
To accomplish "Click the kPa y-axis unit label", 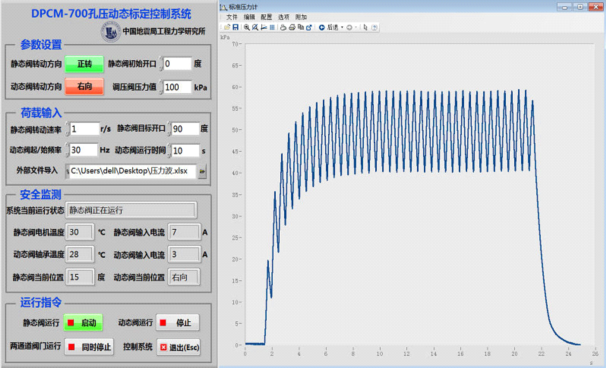I will (225, 37).
